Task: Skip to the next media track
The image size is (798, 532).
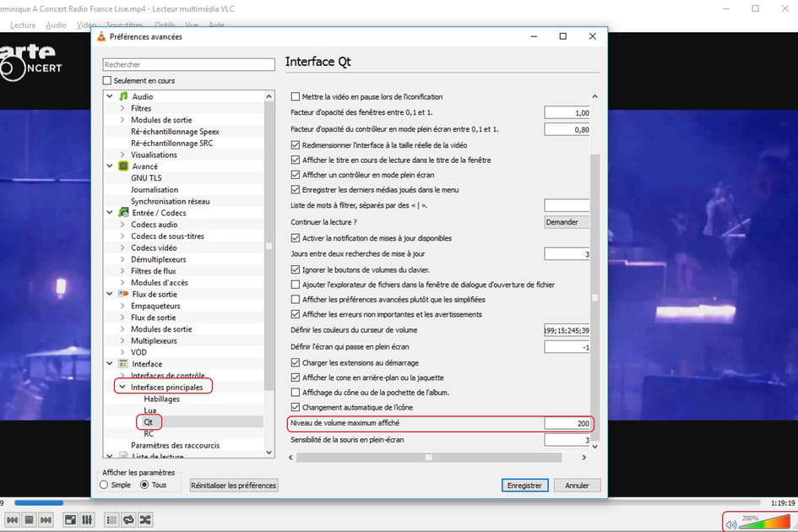Action: pos(46,520)
